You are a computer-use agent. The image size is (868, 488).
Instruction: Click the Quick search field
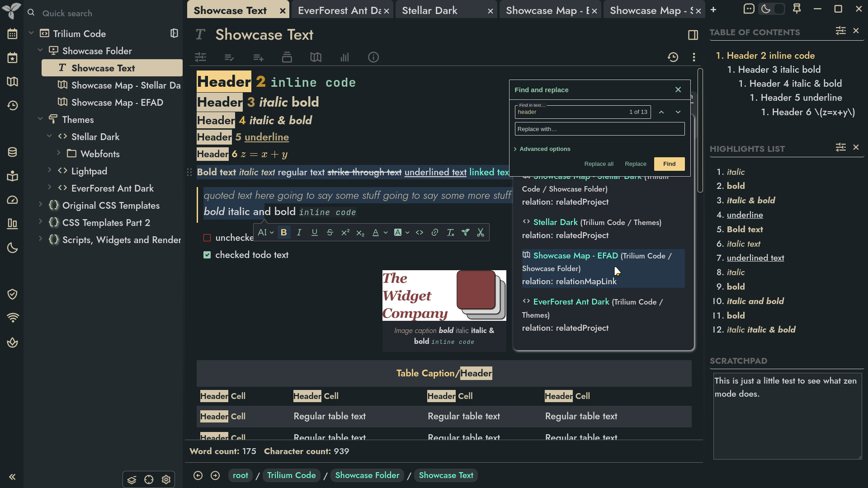(x=104, y=13)
